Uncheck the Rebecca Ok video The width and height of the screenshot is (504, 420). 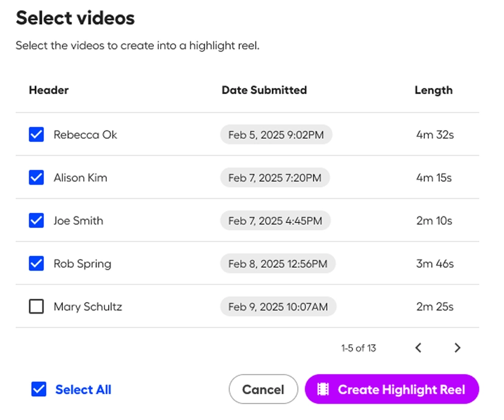click(36, 134)
